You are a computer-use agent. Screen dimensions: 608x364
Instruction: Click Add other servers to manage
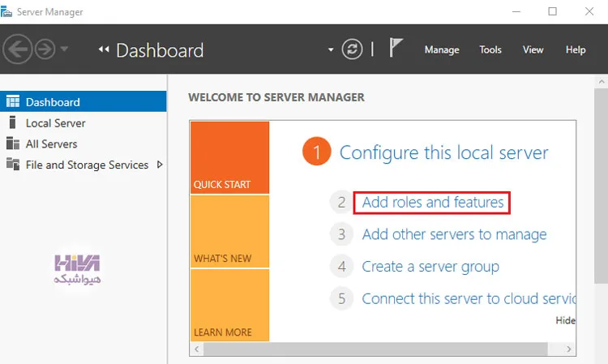pyautogui.click(x=454, y=234)
